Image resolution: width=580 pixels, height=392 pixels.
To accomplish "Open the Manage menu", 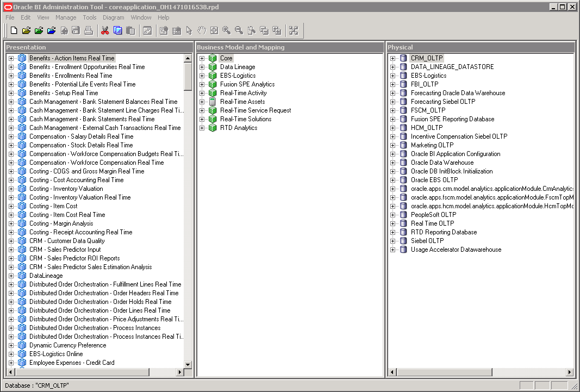I will point(66,17).
